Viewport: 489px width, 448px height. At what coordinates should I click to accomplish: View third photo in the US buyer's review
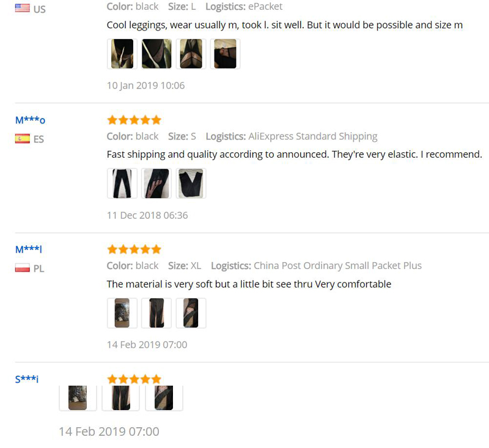[191, 54]
